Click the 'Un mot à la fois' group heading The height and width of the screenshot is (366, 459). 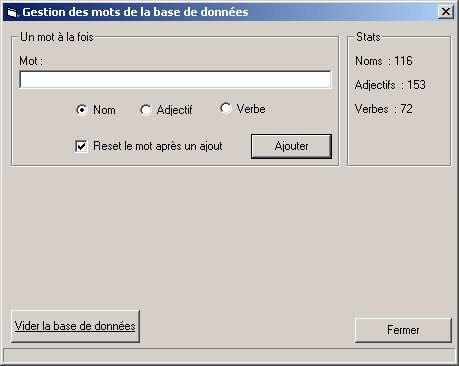tap(57, 37)
